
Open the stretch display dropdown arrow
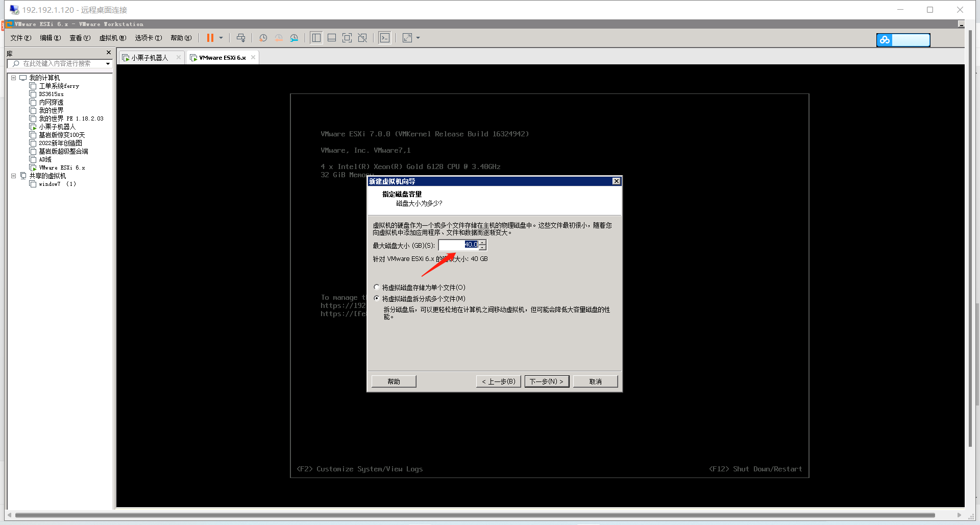click(418, 38)
